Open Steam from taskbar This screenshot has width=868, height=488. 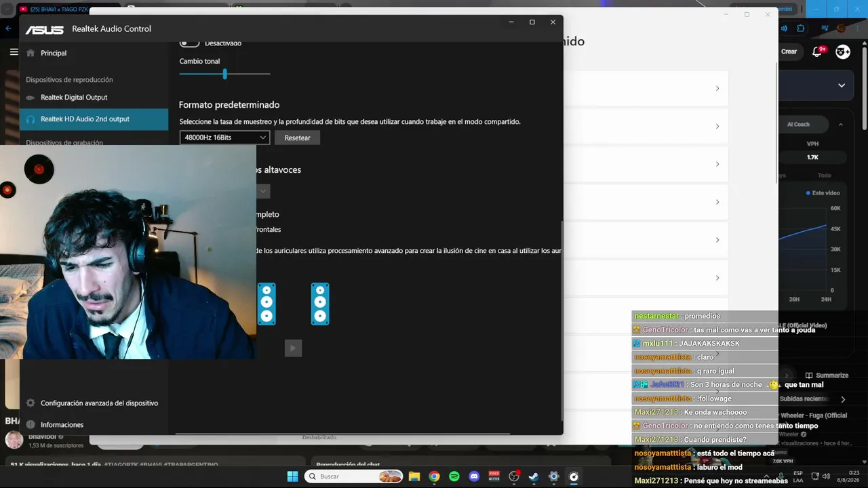[x=534, y=476]
